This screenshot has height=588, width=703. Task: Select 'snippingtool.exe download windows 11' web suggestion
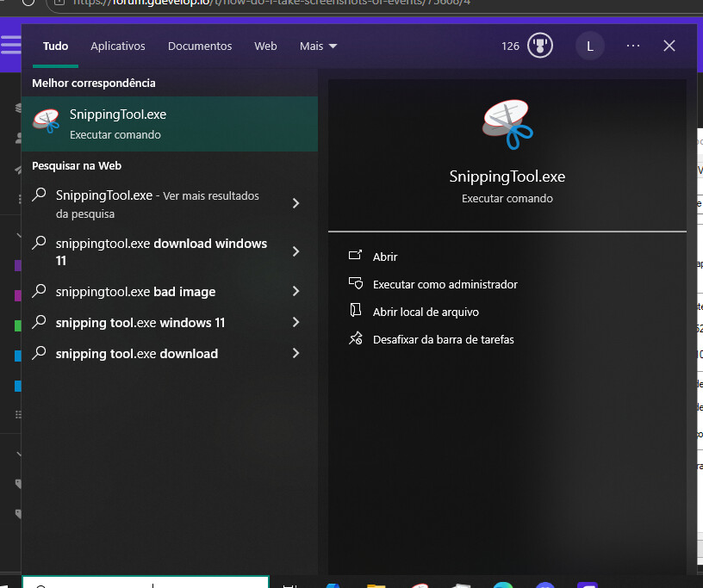pos(161,251)
